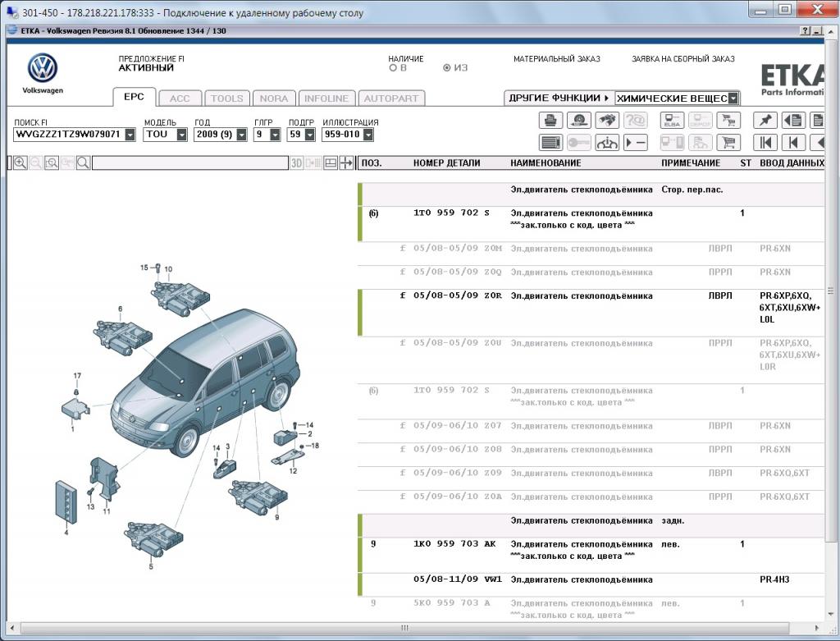
Task: Click the illustration search text field
Action: click(x=190, y=163)
